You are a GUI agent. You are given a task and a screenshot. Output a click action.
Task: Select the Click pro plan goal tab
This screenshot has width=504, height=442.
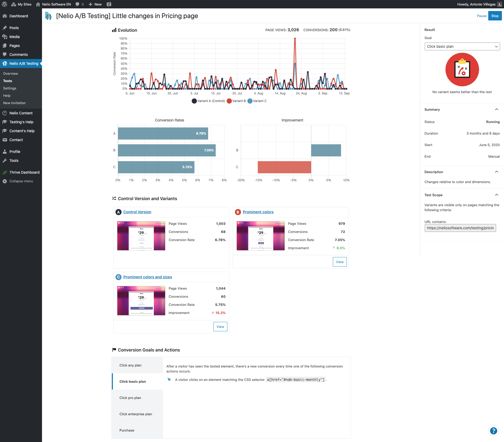130,398
